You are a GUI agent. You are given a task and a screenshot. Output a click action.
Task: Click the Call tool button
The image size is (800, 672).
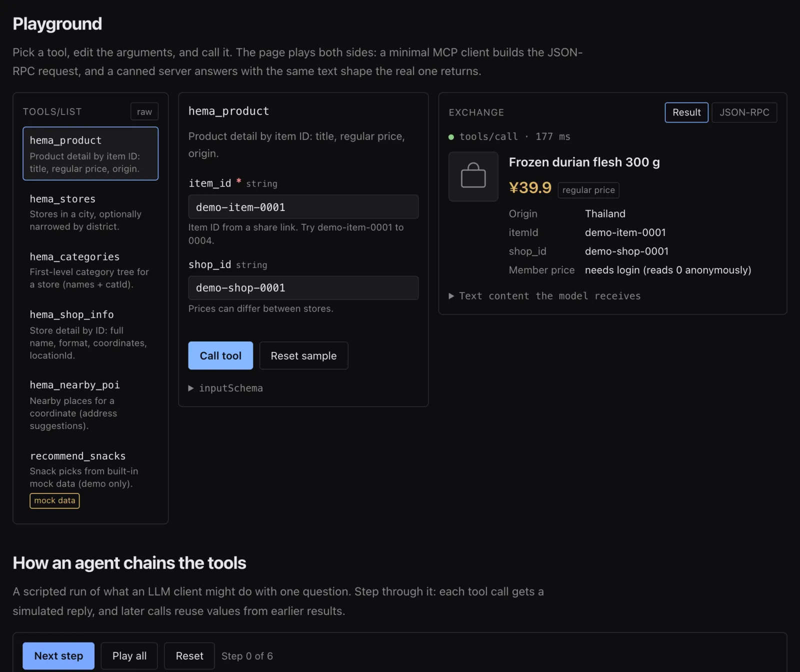point(220,355)
